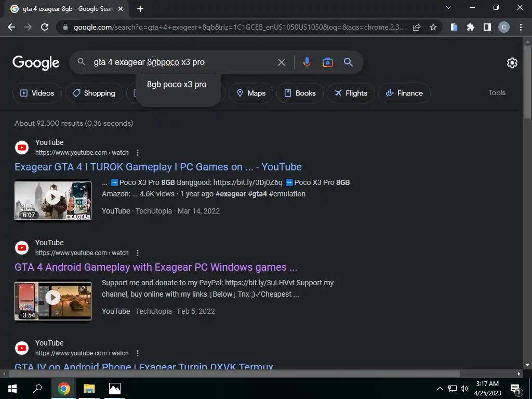The width and height of the screenshot is (532, 399).
Task: Open 'GTA IV on Android Phone' result
Action: tap(144, 366)
